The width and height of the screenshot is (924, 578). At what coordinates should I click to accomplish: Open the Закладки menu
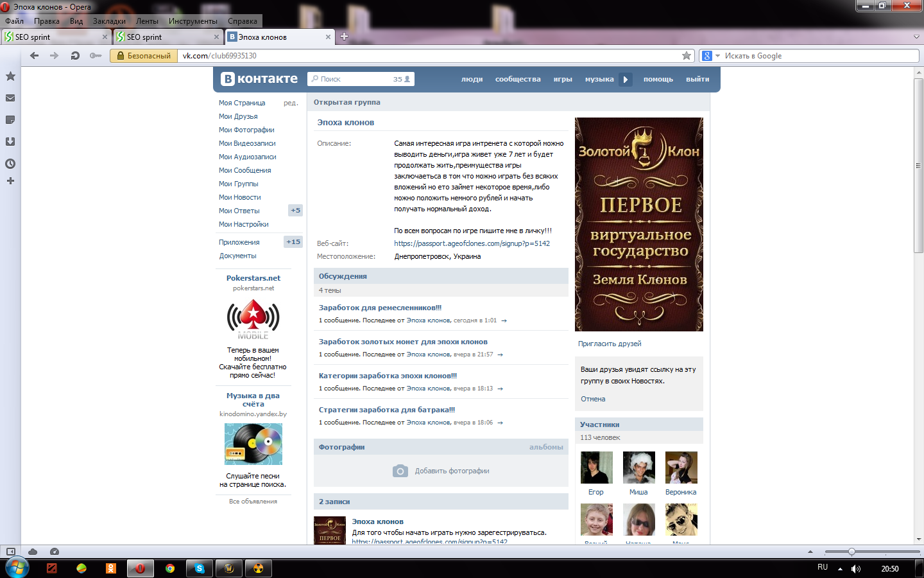coord(109,21)
